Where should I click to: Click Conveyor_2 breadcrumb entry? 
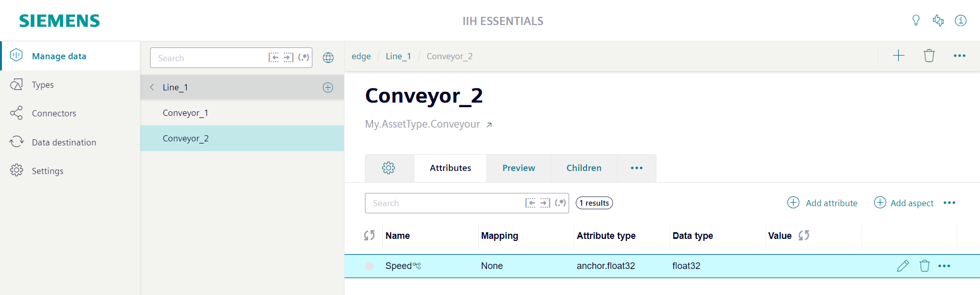coord(450,56)
